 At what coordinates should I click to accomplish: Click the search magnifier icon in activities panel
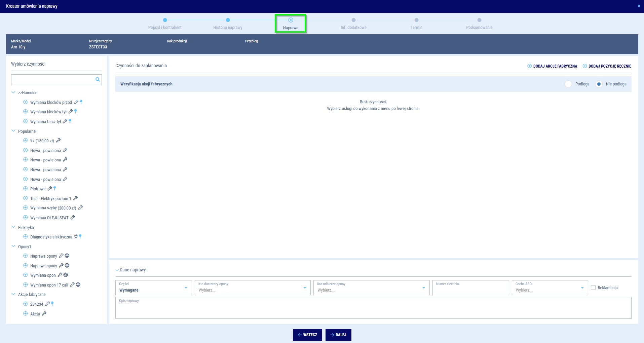[x=98, y=80]
